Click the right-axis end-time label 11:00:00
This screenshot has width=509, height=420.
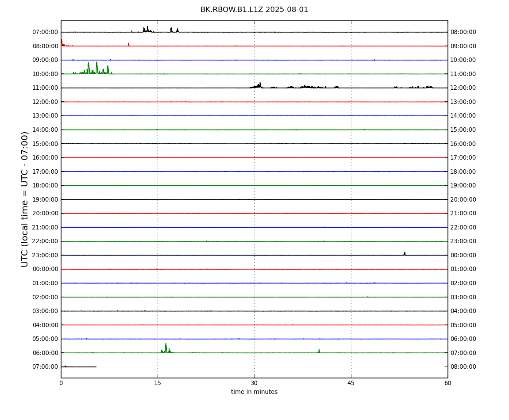(463, 74)
